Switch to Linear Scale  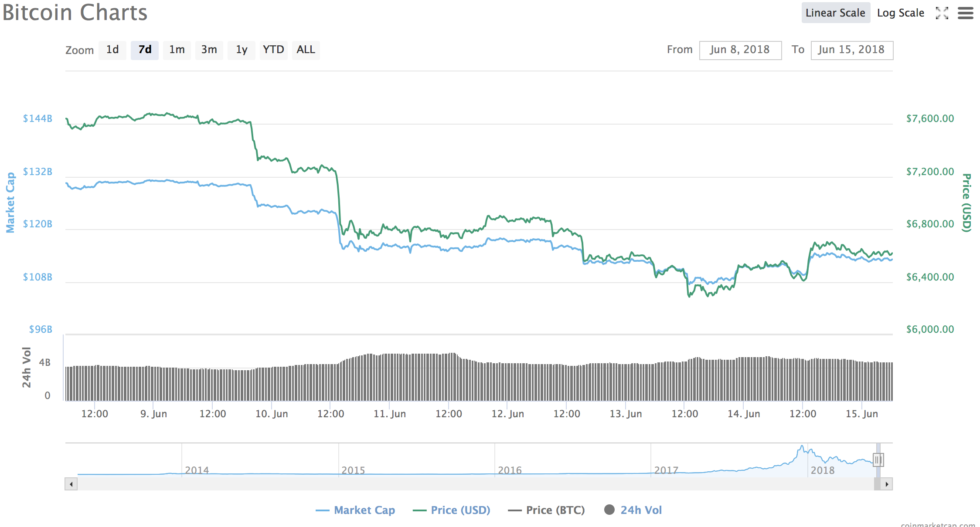click(836, 13)
